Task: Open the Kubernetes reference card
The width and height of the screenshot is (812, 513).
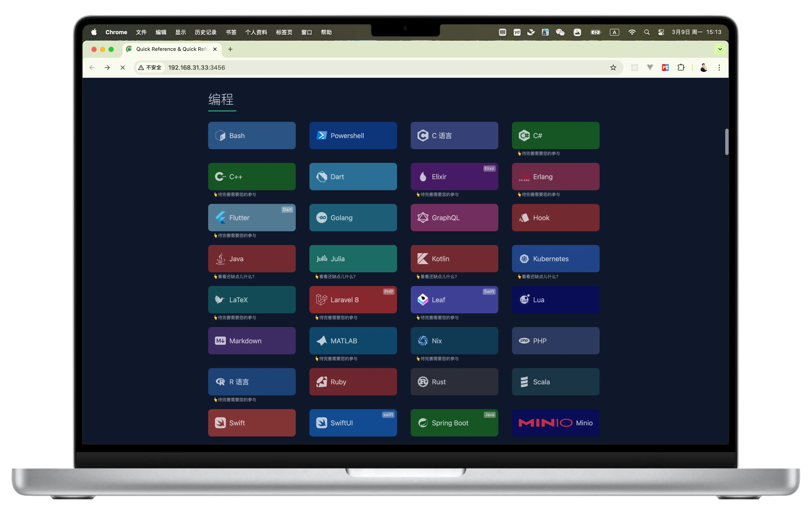Action: pyautogui.click(x=555, y=259)
